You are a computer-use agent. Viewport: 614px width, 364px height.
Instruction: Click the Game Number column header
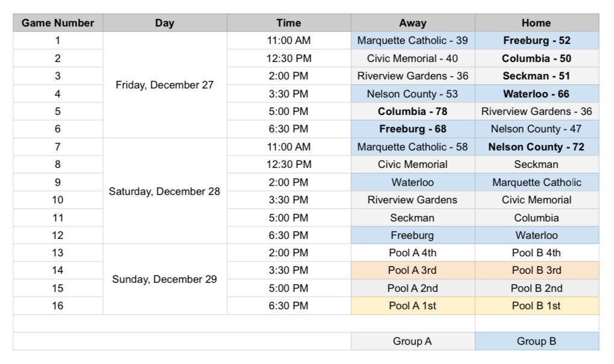point(58,23)
